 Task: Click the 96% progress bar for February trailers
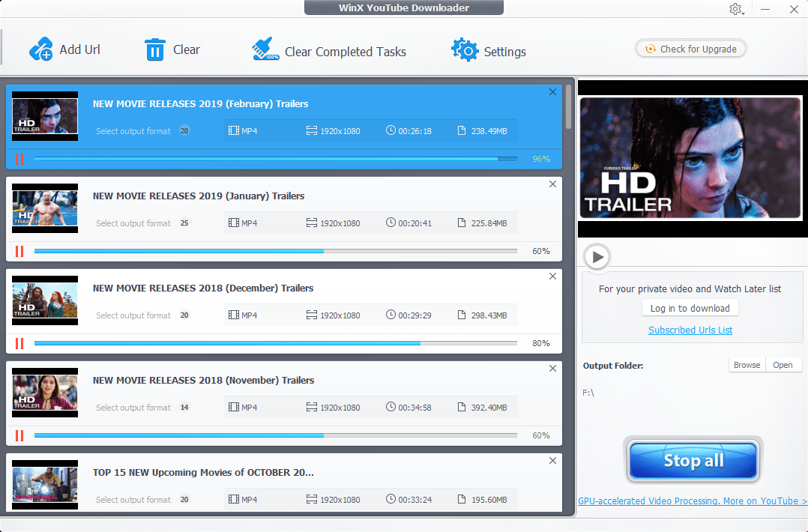click(x=276, y=159)
